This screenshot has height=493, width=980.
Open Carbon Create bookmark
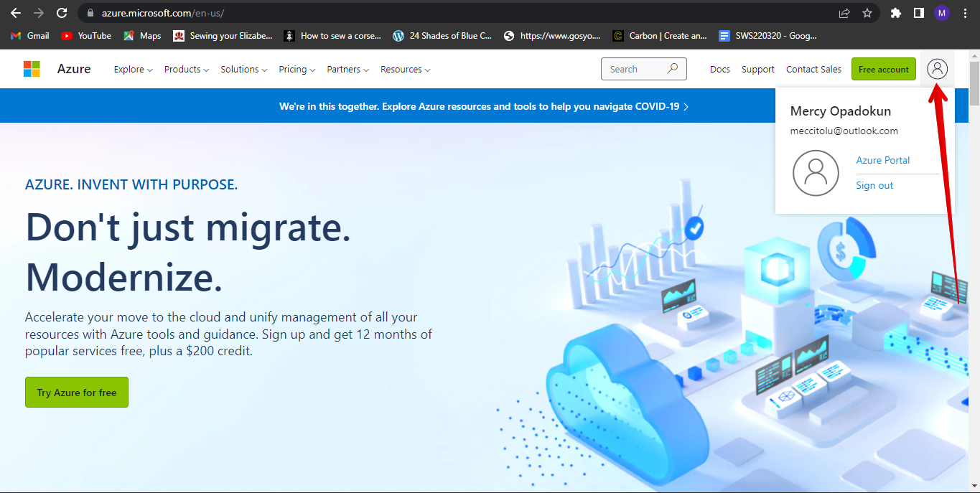661,35
